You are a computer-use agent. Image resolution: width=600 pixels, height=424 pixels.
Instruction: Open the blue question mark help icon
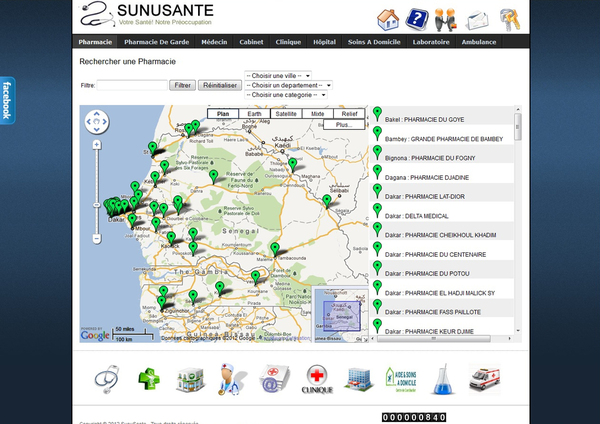(x=417, y=19)
